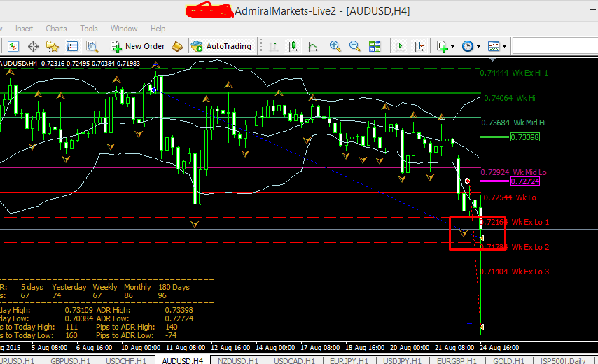The height and width of the screenshot is (364, 598).
Task: Click the green 0.73398 ADR price label
Action: 525,137
